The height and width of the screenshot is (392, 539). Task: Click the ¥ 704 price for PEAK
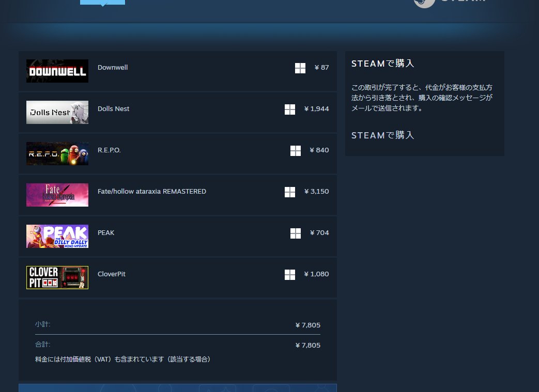coord(319,232)
